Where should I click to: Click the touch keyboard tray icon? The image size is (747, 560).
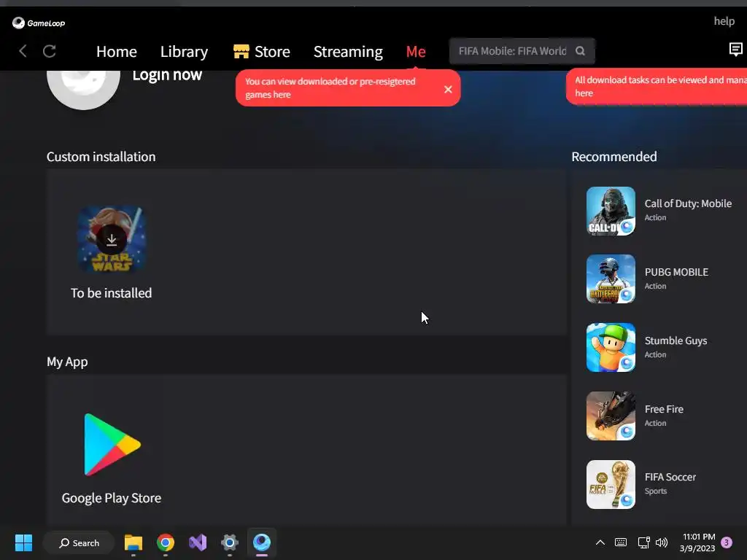point(621,542)
